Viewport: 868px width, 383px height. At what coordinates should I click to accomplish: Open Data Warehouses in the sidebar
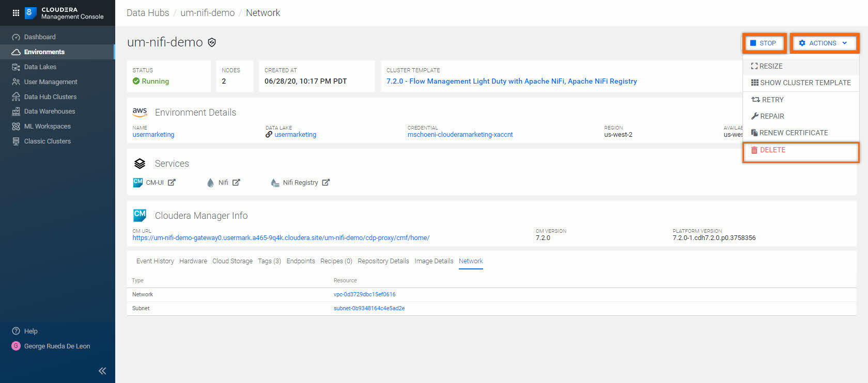(x=50, y=111)
